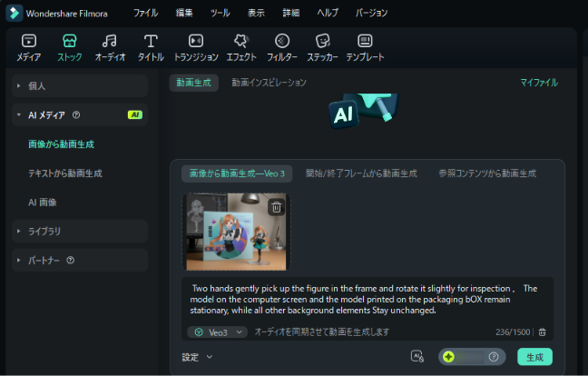Click the uploaded anime figure thumbnail
The image size is (588, 376).
236,232
